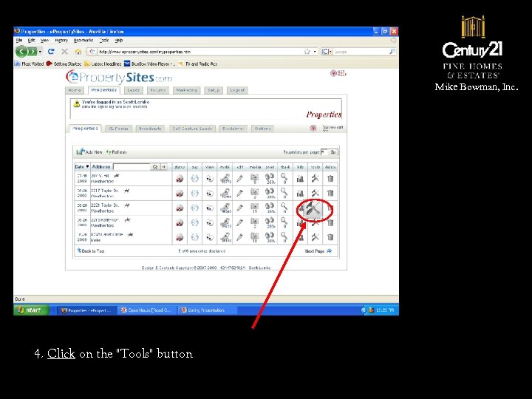
Task: Open the Most Visited bookmark
Action: coord(29,64)
